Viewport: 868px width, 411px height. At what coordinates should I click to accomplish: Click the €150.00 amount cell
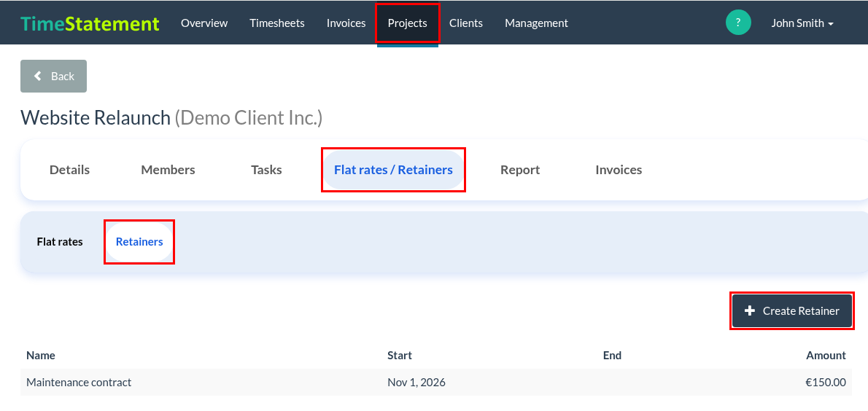826,383
